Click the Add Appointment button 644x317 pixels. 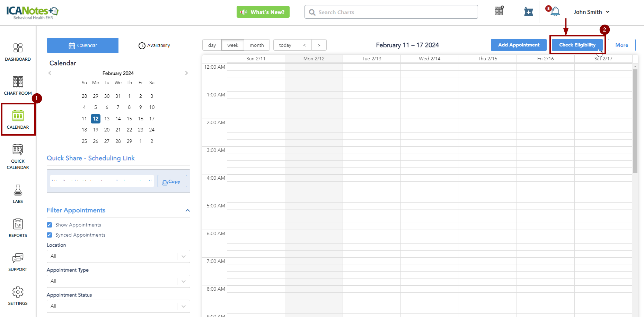pos(518,45)
